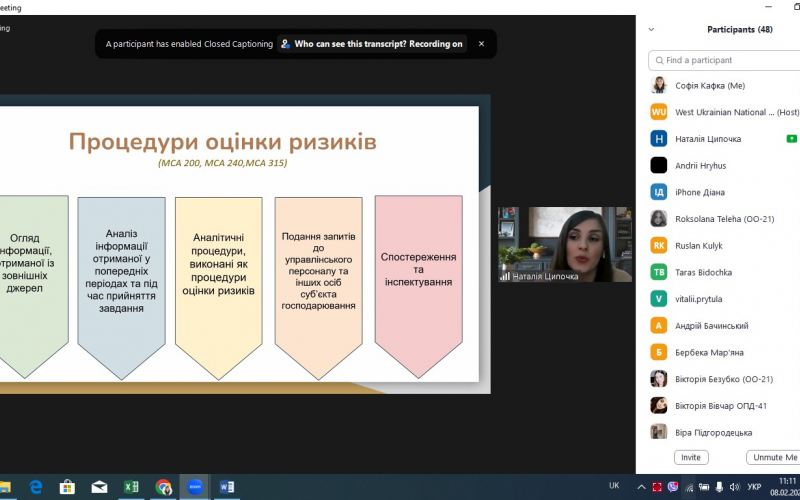800x500 pixels.
Task: Switch to Chrome from the taskbar
Action: [x=163, y=487]
